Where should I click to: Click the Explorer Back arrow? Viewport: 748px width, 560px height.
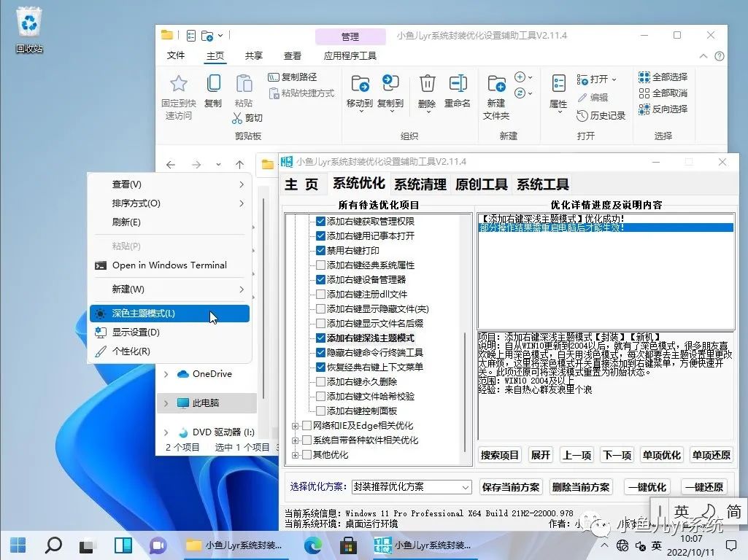171,165
